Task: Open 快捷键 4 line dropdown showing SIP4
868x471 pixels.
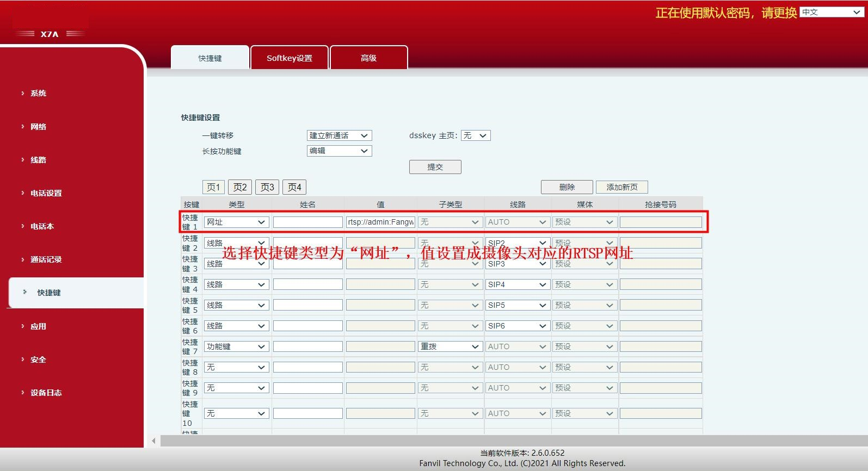Action: 517,284
